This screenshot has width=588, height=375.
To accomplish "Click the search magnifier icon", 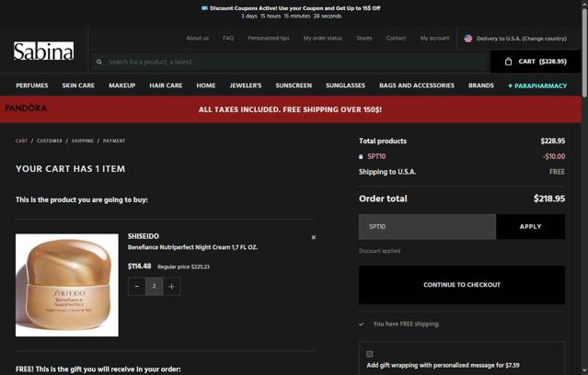I will [x=99, y=62].
